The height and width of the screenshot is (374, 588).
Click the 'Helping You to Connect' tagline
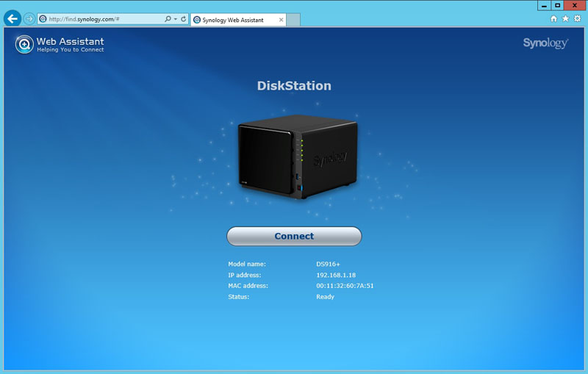[x=70, y=50]
